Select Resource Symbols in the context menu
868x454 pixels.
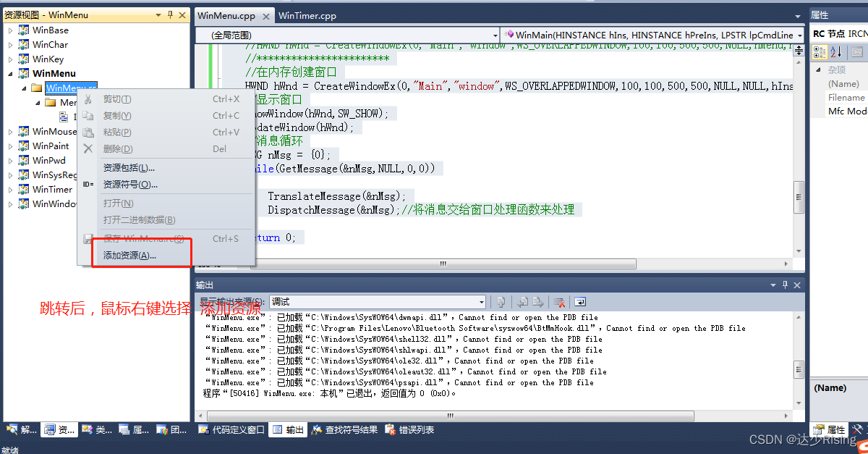click(130, 185)
